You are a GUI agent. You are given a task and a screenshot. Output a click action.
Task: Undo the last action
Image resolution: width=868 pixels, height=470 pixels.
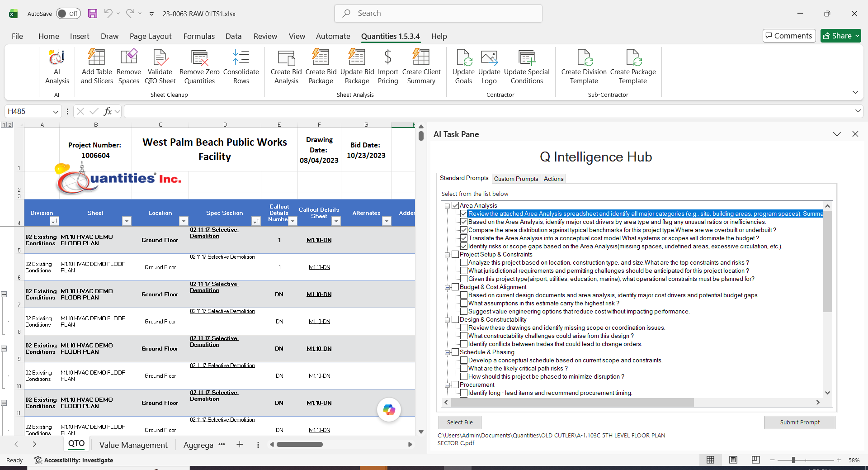click(108, 14)
